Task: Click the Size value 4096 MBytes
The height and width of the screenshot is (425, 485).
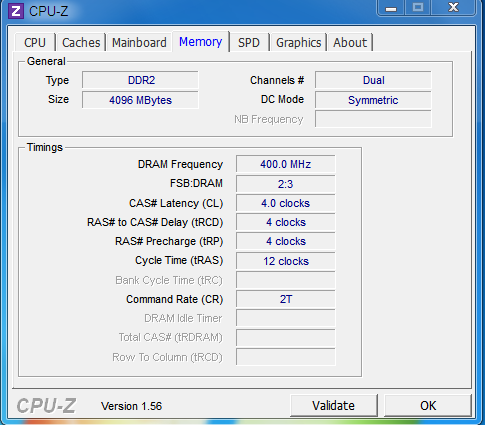Action: (x=140, y=100)
